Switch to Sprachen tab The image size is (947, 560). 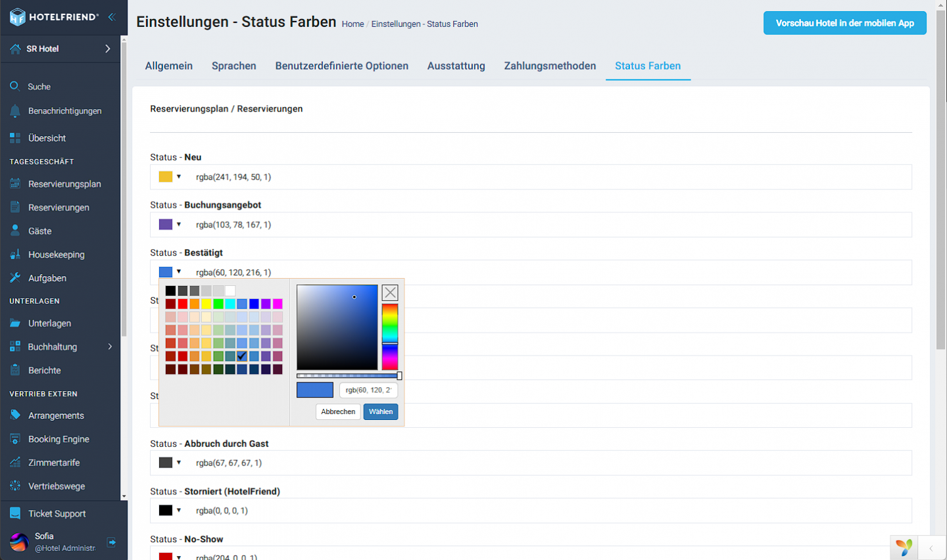(x=234, y=66)
